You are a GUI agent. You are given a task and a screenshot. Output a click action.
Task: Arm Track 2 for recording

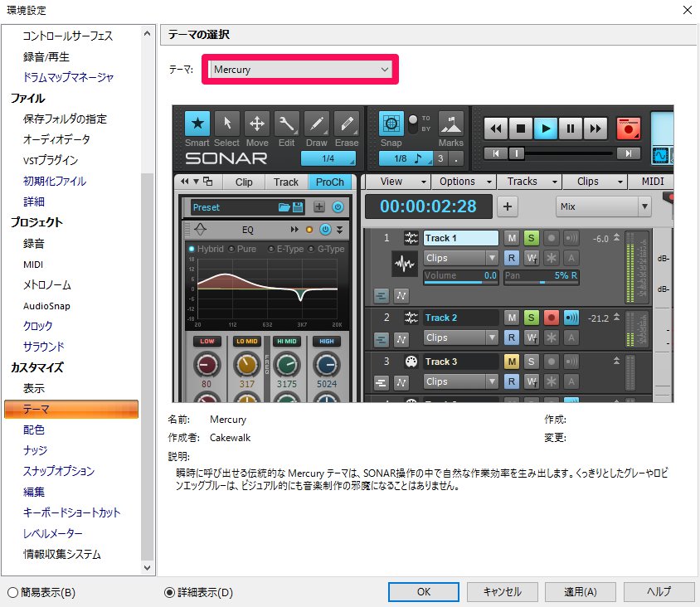tap(552, 318)
